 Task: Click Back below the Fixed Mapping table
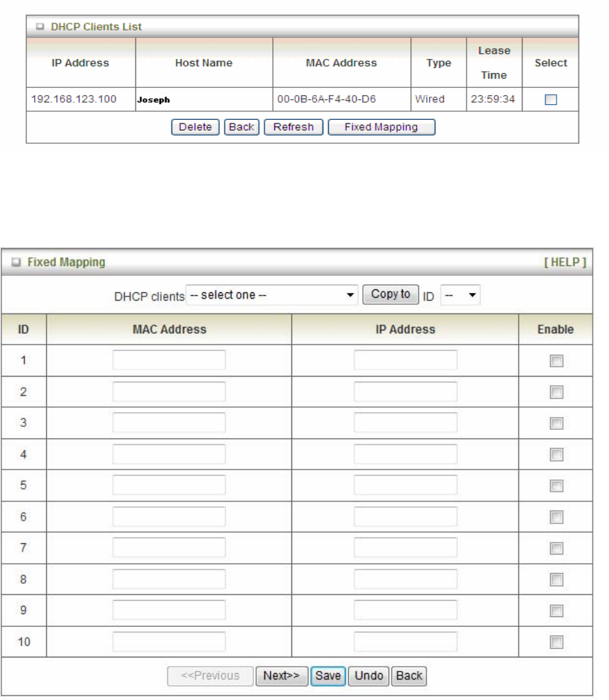pyautogui.click(x=408, y=675)
